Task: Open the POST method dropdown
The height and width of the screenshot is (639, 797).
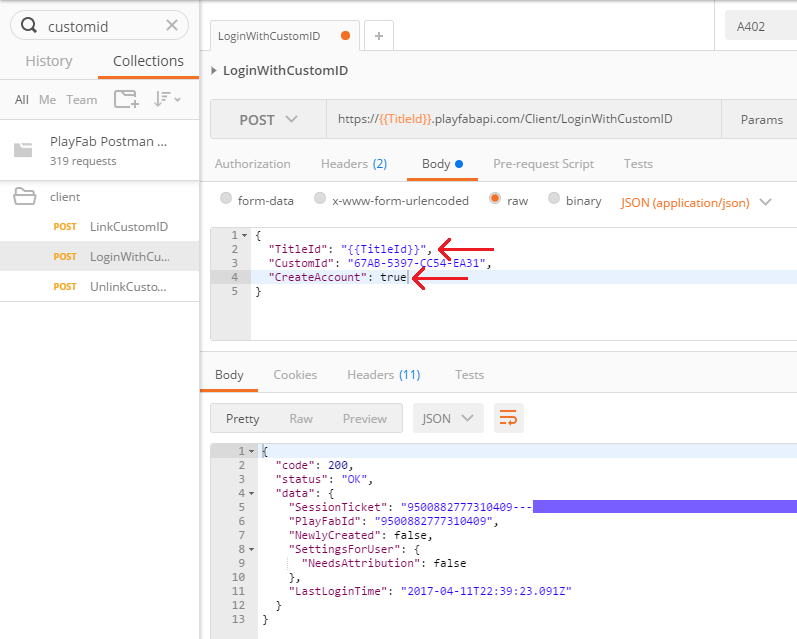Action: pos(268,120)
